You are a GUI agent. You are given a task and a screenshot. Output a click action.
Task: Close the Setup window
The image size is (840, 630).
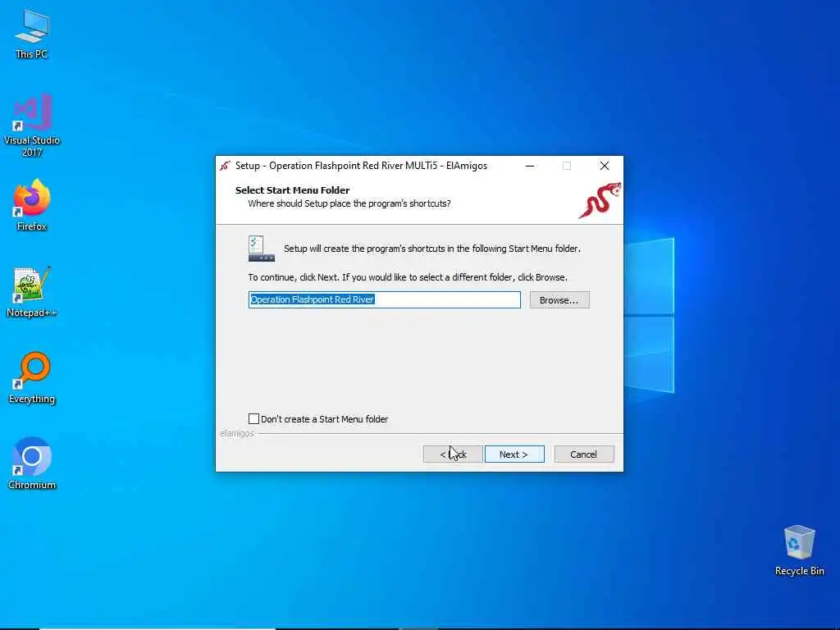605,166
